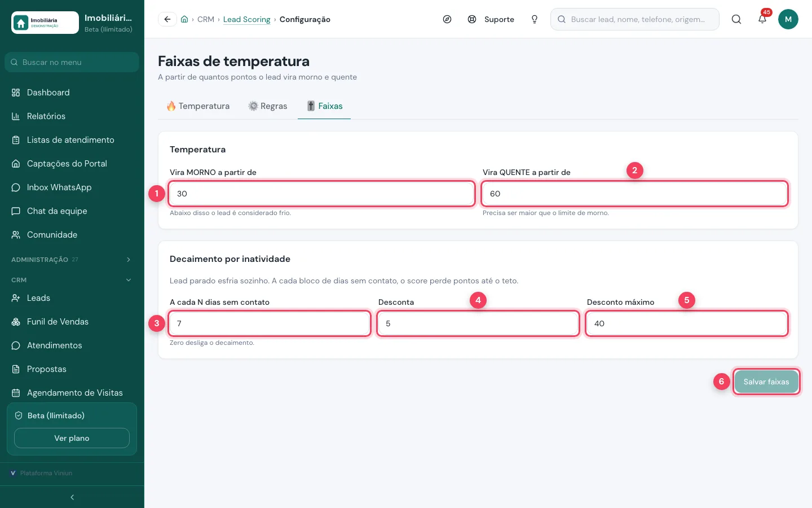
Task: Go to home via breadcrumb house icon
Action: [x=184, y=19]
